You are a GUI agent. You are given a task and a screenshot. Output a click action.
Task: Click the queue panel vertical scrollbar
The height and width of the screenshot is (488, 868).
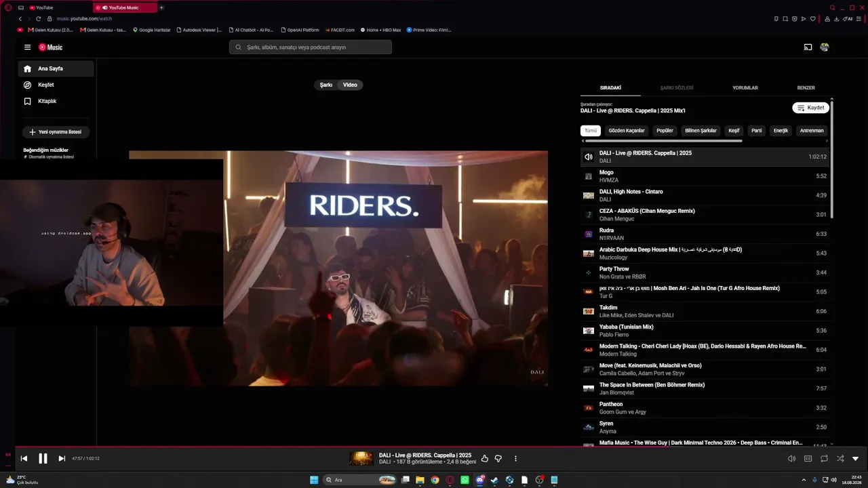click(x=832, y=159)
